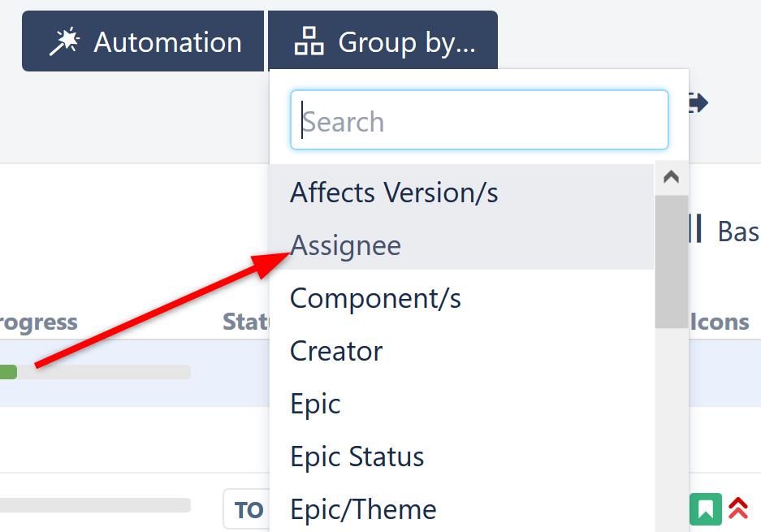Choose Creator from the dropdown list

point(335,351)
